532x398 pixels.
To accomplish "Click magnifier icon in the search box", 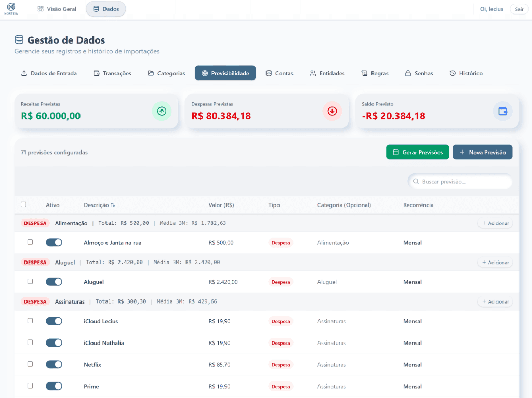I will pos(416,182).
